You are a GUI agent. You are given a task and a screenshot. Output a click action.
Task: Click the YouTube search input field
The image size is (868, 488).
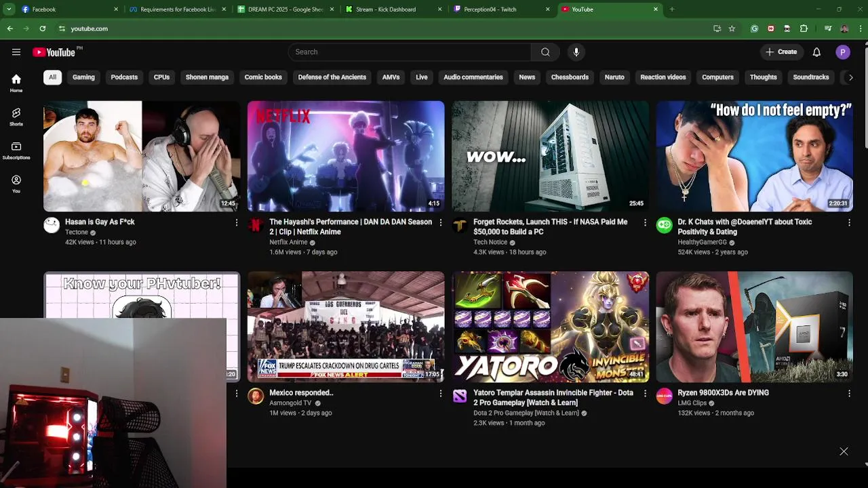(410, 52)
